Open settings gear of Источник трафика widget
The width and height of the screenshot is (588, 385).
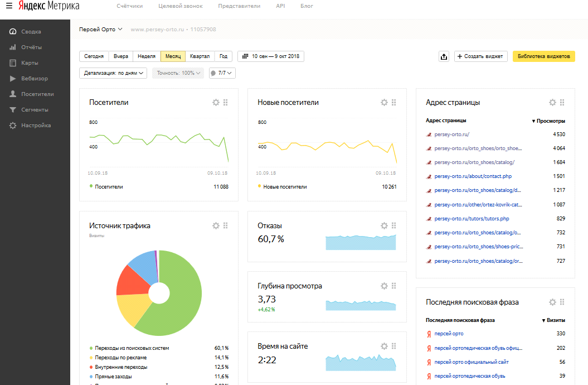(x=216, y=225)
